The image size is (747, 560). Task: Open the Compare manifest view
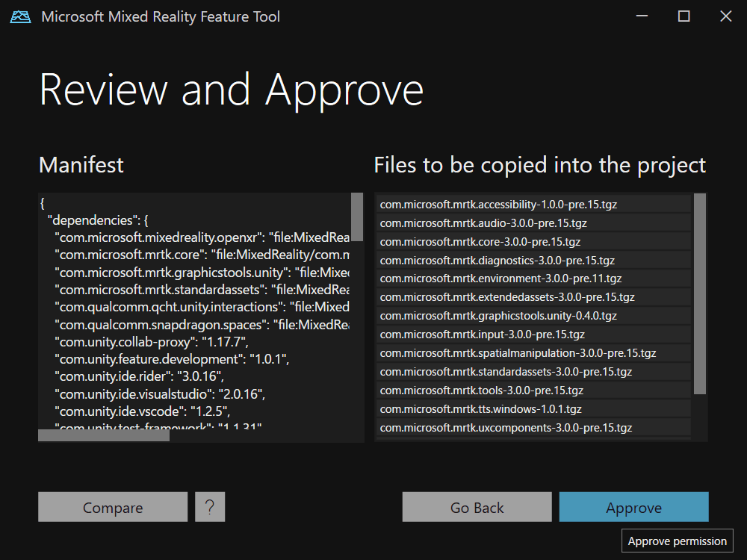click(113, 507)
